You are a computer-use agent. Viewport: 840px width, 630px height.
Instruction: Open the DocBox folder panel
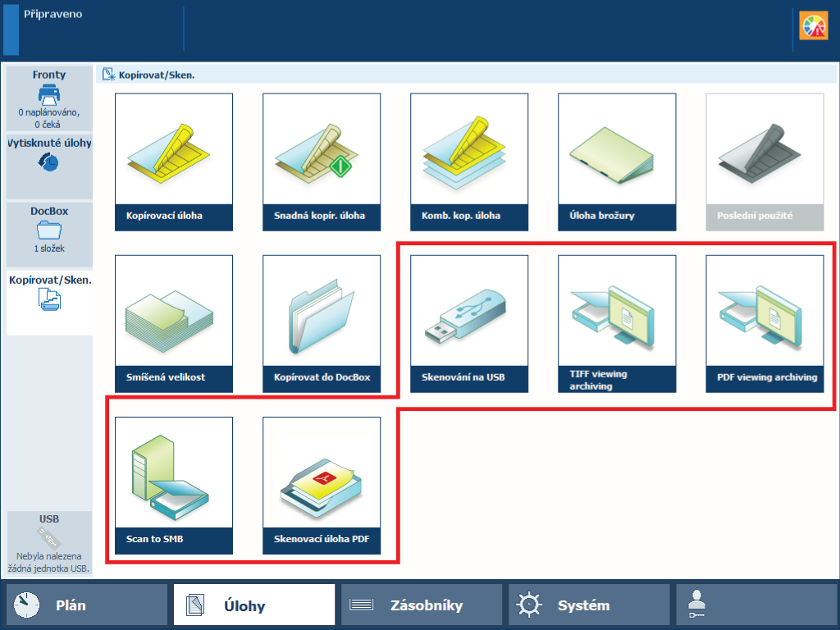(x=49, y=234)
